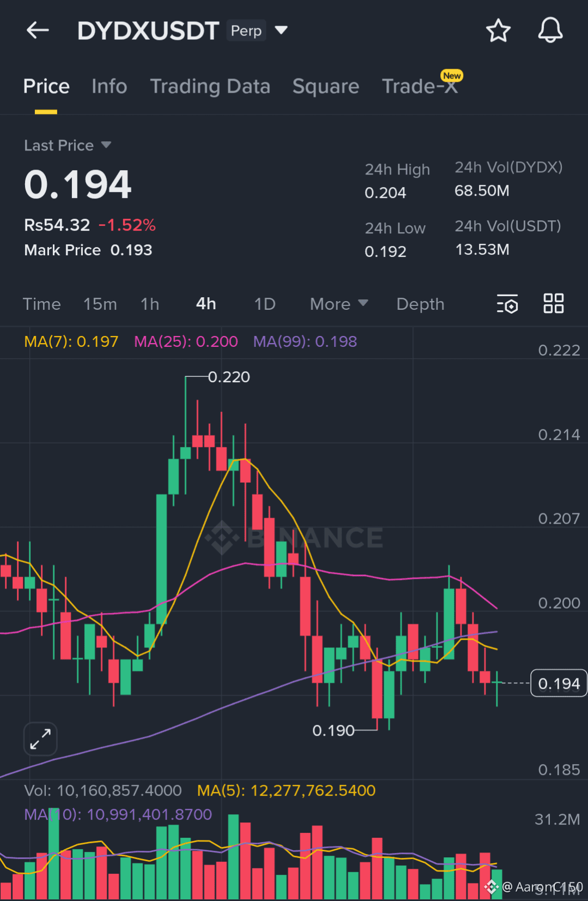Open the Trading Data tab
Viewport: 588px width, 901px height.
[210, 86]
